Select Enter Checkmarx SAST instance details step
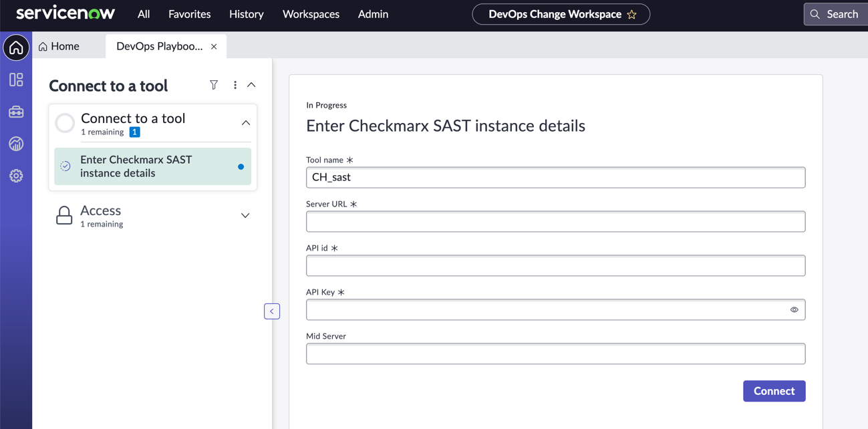Viewport: 868px width, 429px height. tap(152, 166)
